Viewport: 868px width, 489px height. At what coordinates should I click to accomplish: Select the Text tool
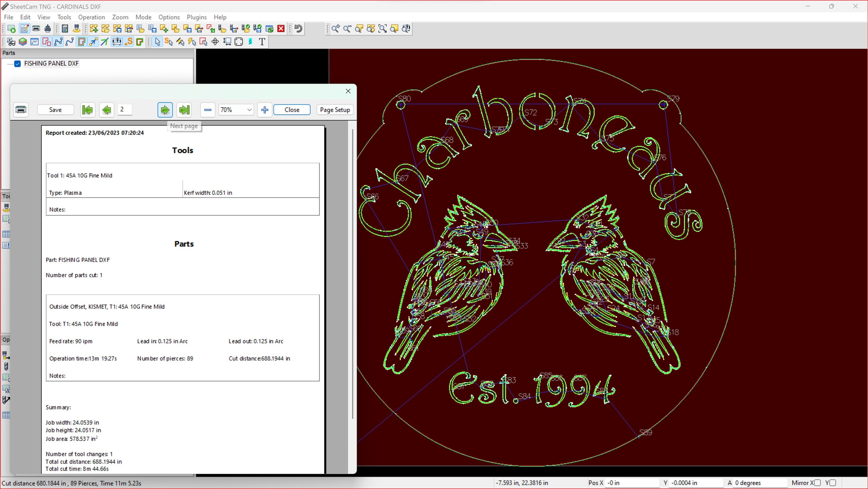[x=262, y=41]
